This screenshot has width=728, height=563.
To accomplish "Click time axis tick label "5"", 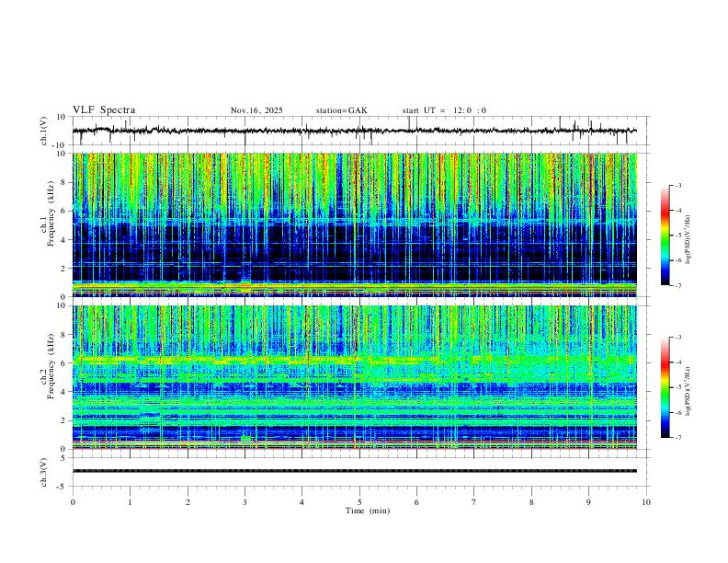I will click(359, 502).
